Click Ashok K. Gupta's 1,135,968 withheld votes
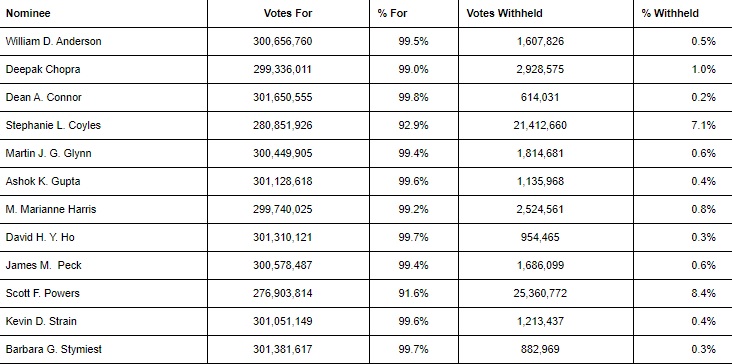 [540, 182]
